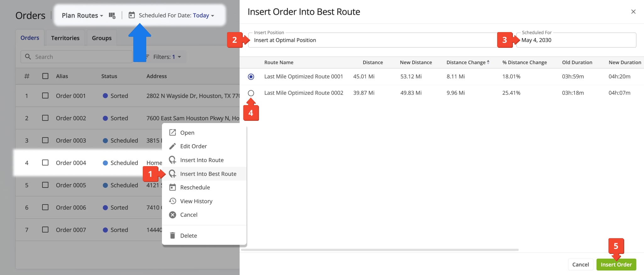Click the Reschedule calendar icon
The width and height of the screenshot is (644, 275).
pyautogui.click(x=172, y=187)
